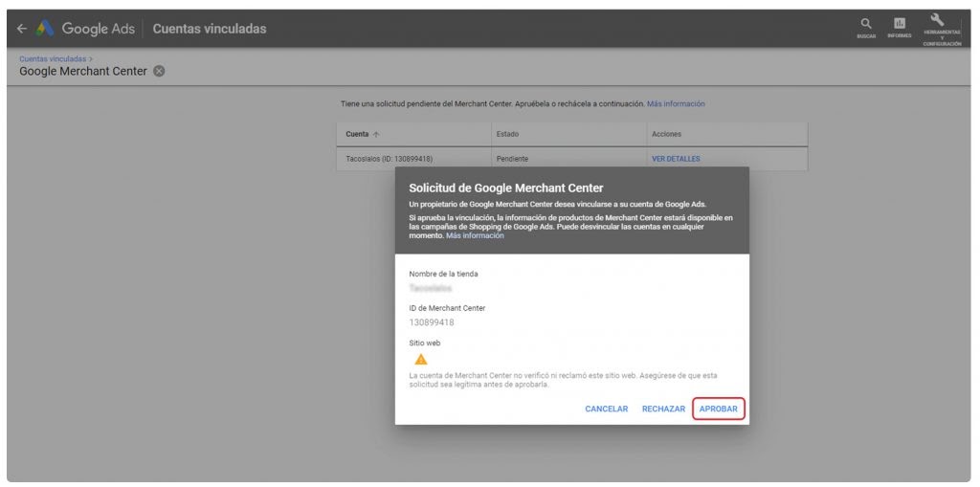Click the Pendiente status cell
The width and height of the screenshot is (980, 487).
click(x=513, y=159)
